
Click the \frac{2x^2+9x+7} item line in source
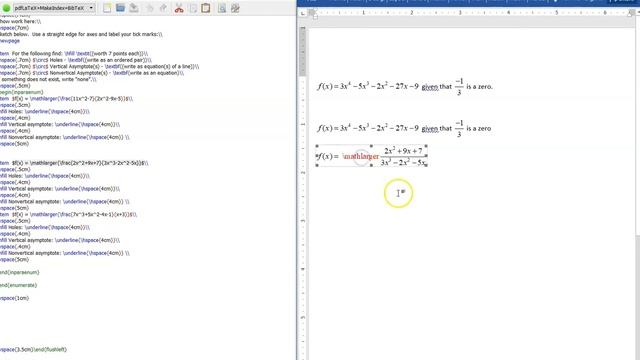click(74, 163)
